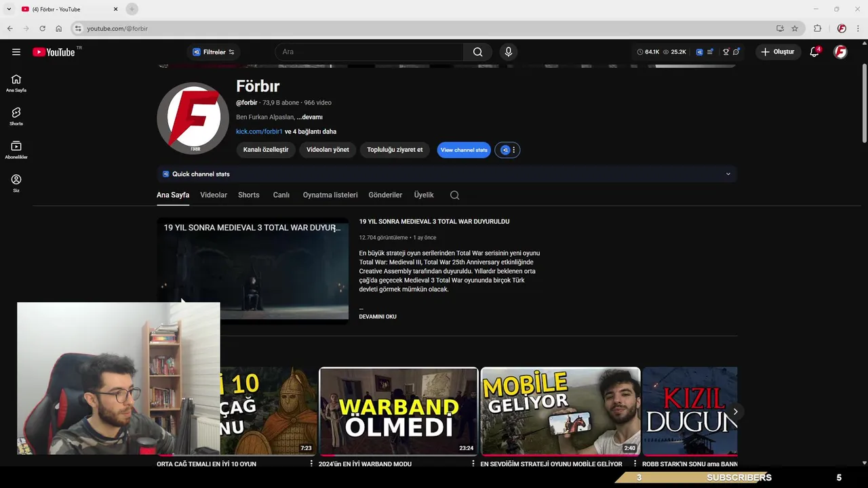868x488 pixels.
Task: Click the vidIQ trophy icon
Action: pos(726,52)
